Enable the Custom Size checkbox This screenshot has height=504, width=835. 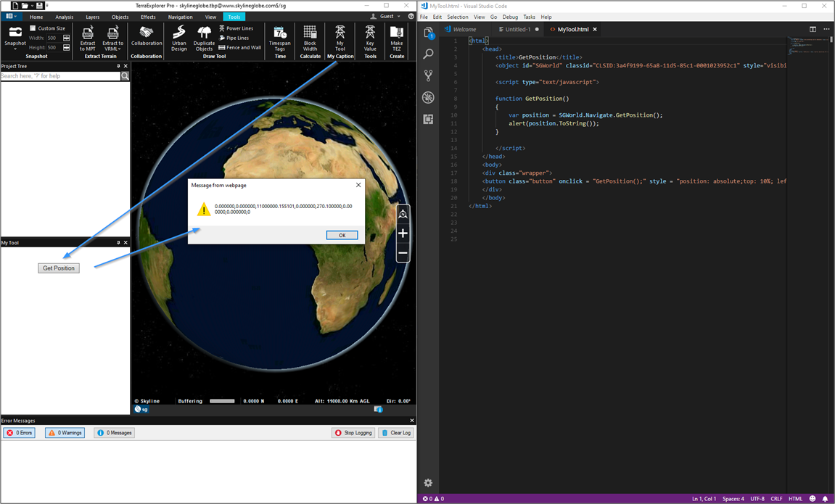(x=33, y=28)
